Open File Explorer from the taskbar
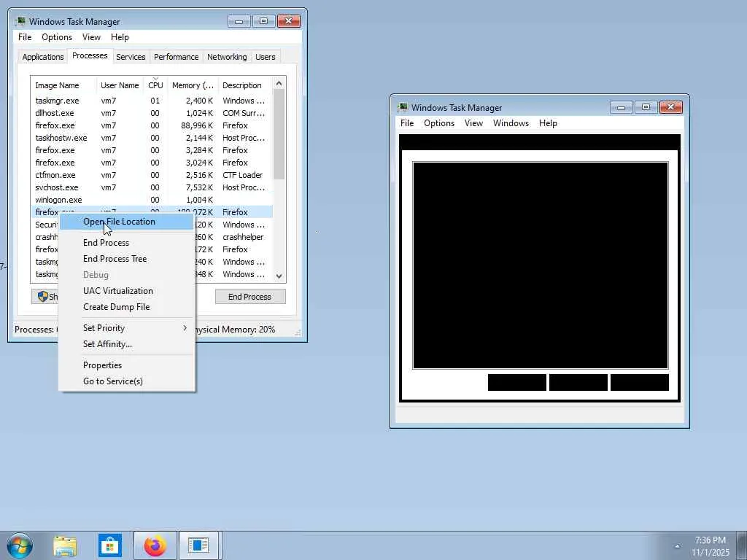This screenshot has height=560, width=747. tap(65, 545)
